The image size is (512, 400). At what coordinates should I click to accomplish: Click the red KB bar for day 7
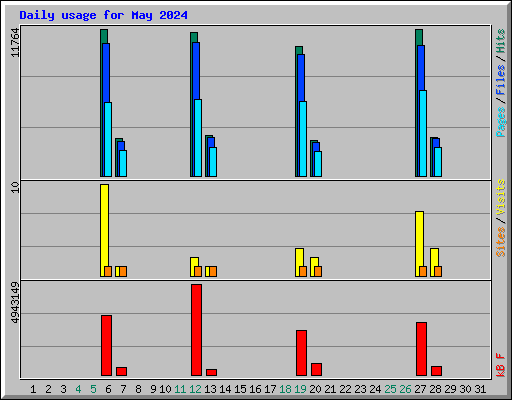(x=121, y=371)
